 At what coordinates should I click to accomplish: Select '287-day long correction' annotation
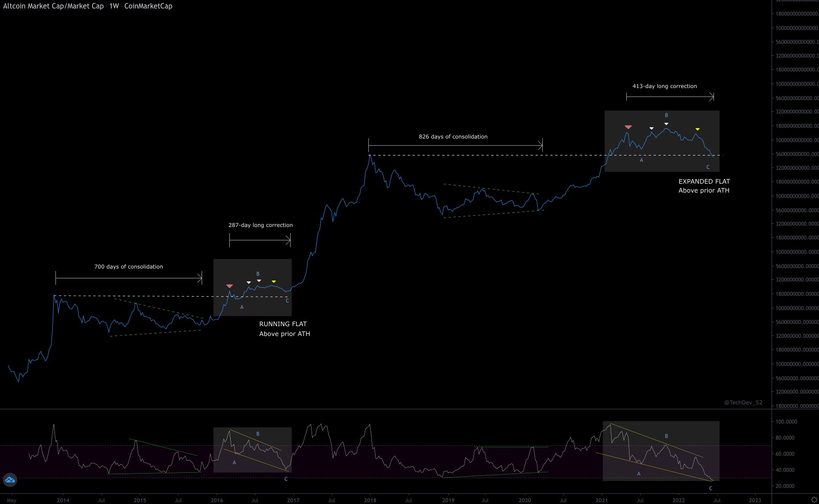[261, 225]
